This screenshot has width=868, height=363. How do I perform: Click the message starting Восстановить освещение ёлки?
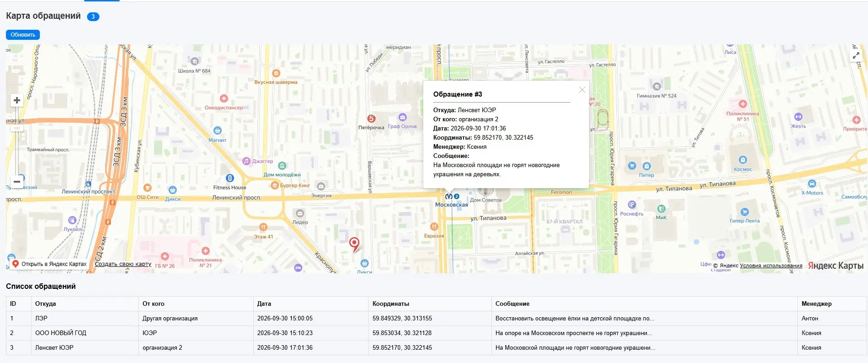575,319
